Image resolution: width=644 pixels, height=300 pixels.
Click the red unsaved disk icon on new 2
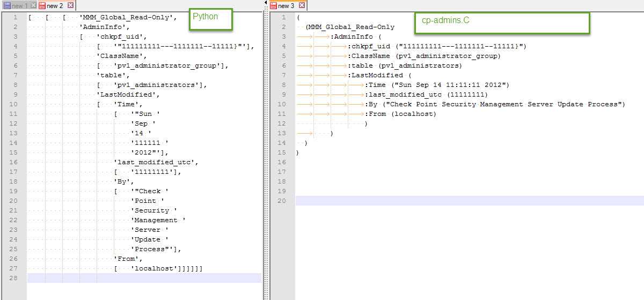tap(42, 6)
